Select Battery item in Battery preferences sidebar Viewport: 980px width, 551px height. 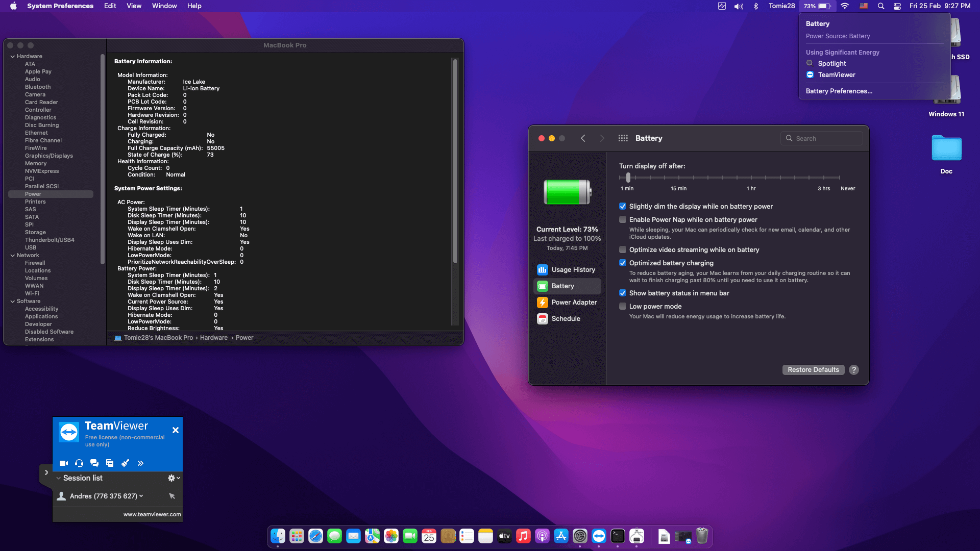(x=567, y=286)
